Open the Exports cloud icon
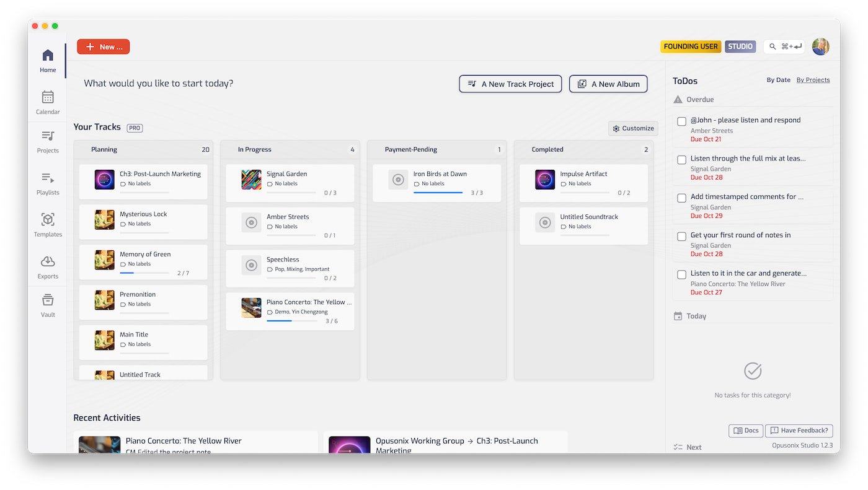868x490 pixels. coord(48,262)
